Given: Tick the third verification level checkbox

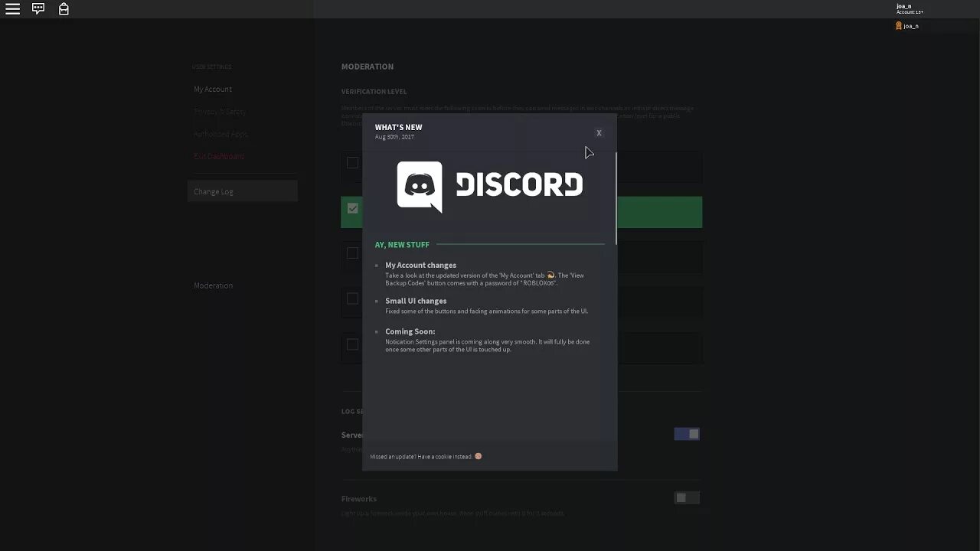Looking at the screenshot, I should pyautogui.click(x=352, y=253).
